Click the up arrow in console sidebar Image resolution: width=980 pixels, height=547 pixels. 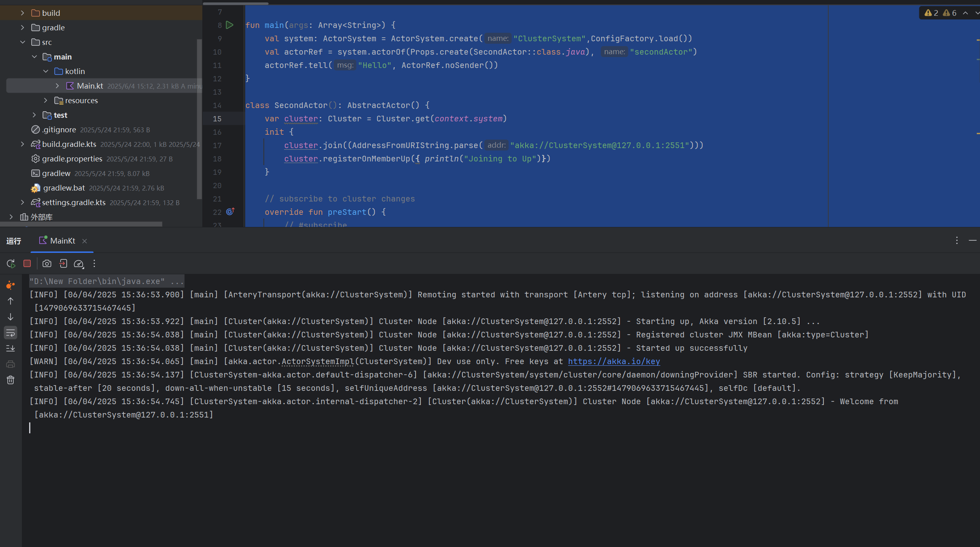click(x=11, y=301)
